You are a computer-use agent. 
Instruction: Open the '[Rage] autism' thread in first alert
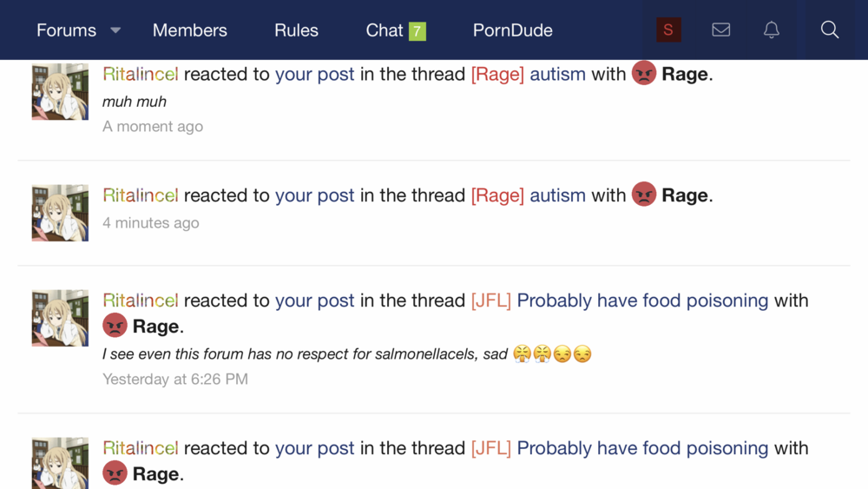pos(557,74)
